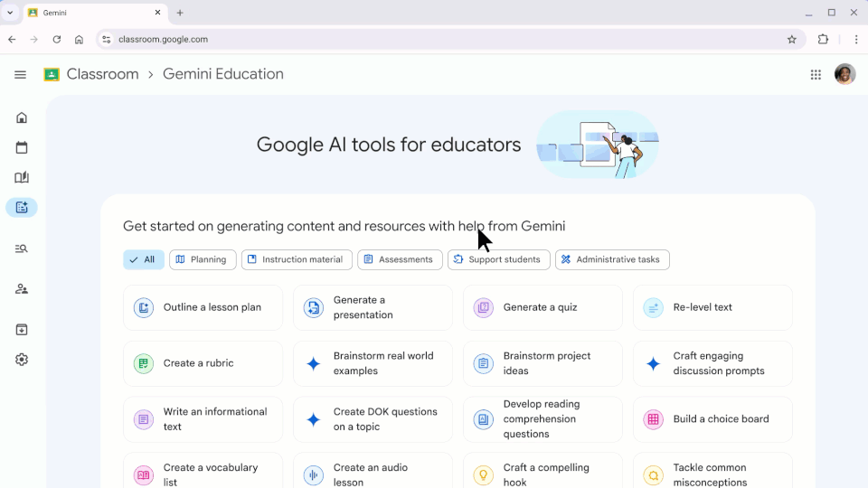868x488 pixels.
Task: Open the tab search dropdown arrow
Action: 10,13
